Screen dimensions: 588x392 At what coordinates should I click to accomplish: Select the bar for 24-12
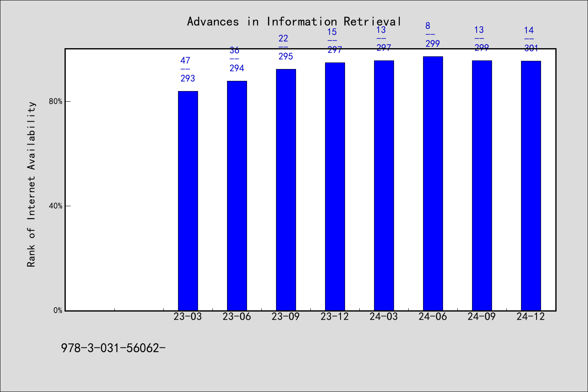click(531, 185)
